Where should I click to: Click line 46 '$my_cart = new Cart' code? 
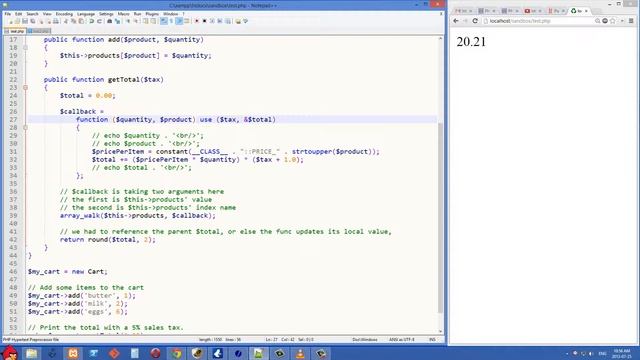(68, 271)
